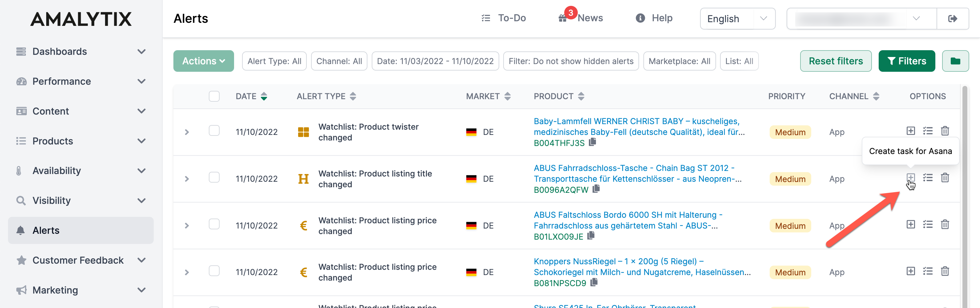Image resolution: width=980 pixels, height=308 pixels.
Task: Open the To-Do page in header
Action: (503, 18)
